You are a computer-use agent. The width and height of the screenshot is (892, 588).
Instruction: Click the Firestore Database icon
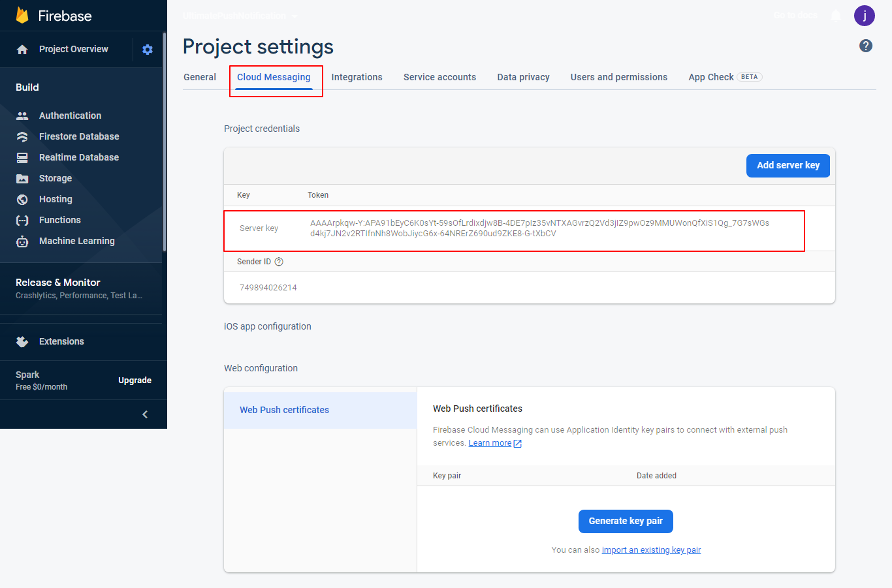click(x=22, y=136)
